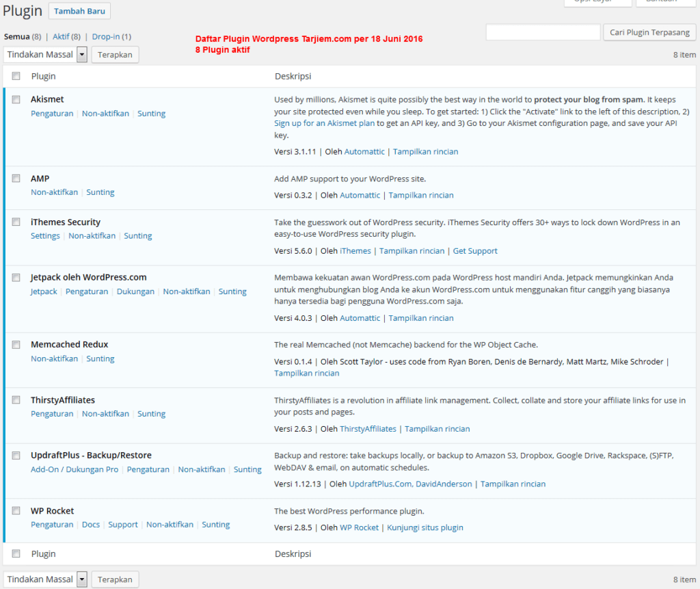
Task: Open the bottom Tindakan Massal dropdown
Action: pos(45,579)
